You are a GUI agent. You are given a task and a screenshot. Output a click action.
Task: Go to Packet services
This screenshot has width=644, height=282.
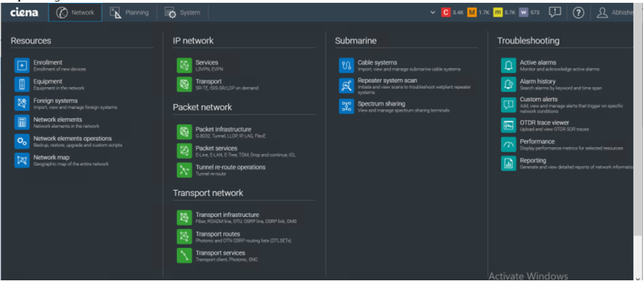[x=216, y=148]
